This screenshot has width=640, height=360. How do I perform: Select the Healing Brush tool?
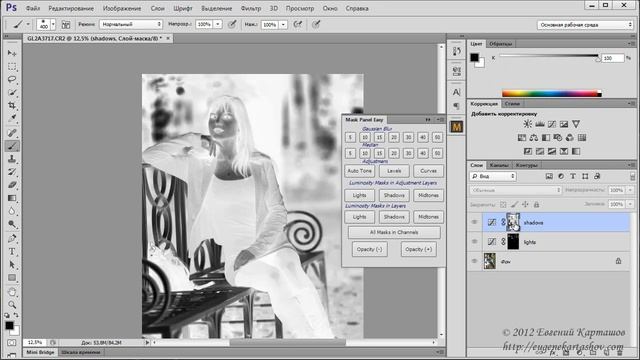[12, 133]
